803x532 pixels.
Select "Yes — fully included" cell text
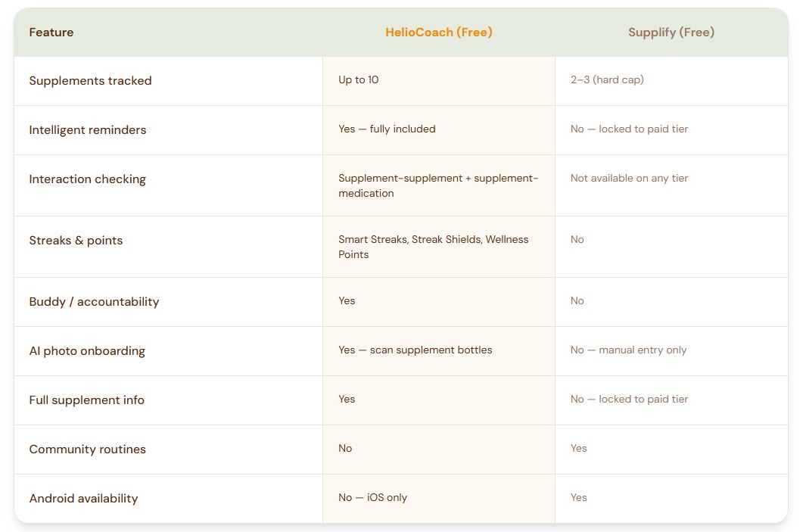pyautogui.click(x=387, y=129)
